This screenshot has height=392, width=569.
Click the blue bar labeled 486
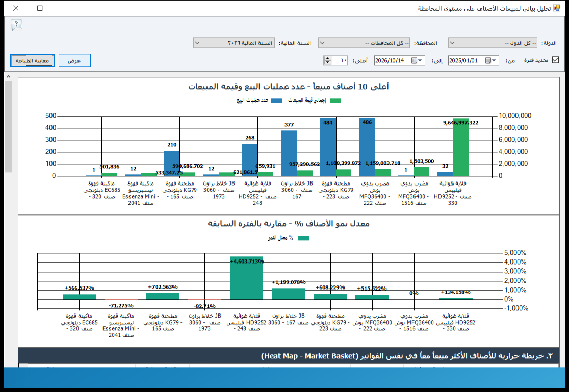pos(367,147)
